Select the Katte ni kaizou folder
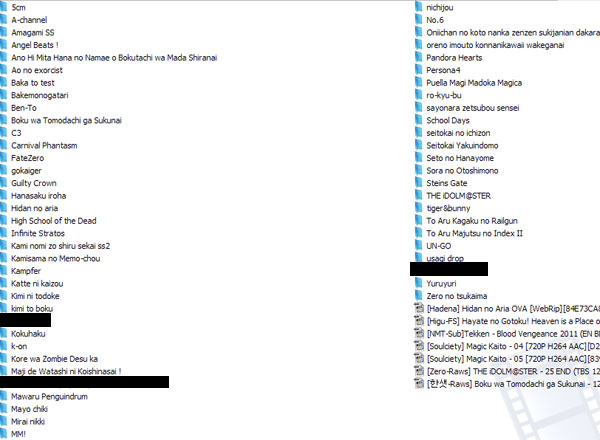This screenshot has width=600, height=440. click(37, 284)
